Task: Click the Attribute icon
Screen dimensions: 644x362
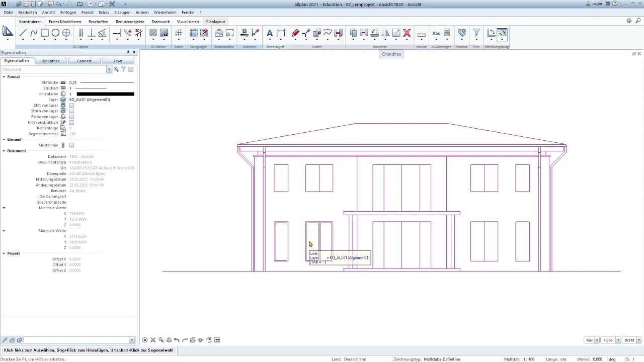Action: (x=462, y=33)
